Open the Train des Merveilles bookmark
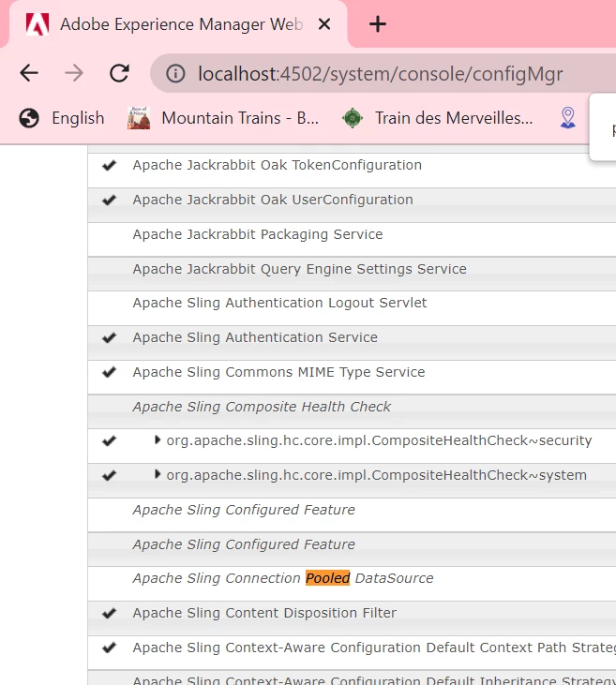 pyautogui.click(x=438, y=118)
